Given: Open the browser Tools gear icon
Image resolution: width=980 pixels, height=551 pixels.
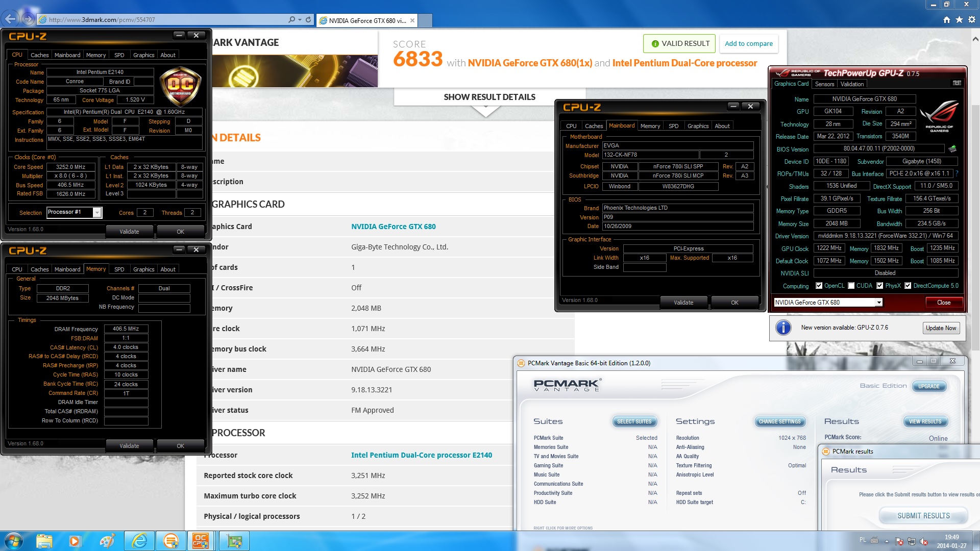Looking at the screenshot, I should 972,19.
